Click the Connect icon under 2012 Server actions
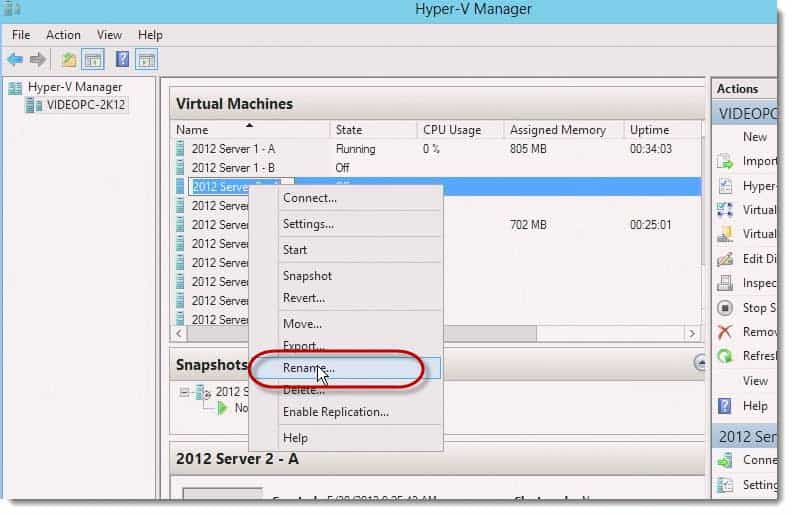The image size is (792, 514). tap(725, 460)
